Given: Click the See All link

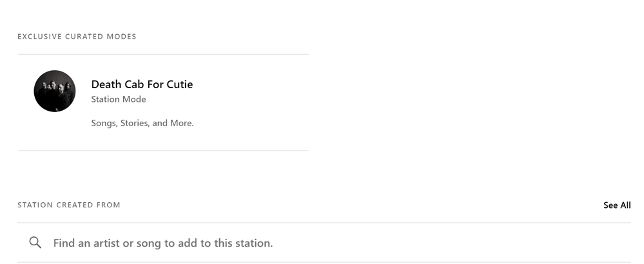Looking at the screenshot, I should click(617, 205).
